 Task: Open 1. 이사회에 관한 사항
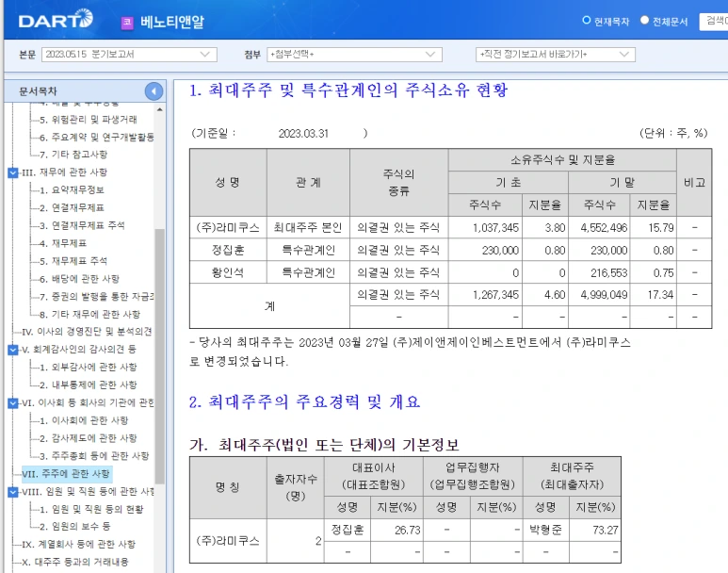point(84,420)
